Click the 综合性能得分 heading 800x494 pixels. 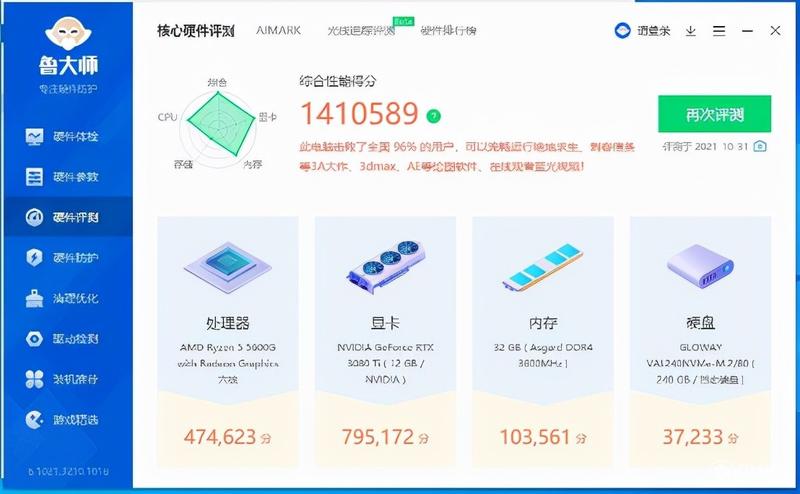coord(338,81)
